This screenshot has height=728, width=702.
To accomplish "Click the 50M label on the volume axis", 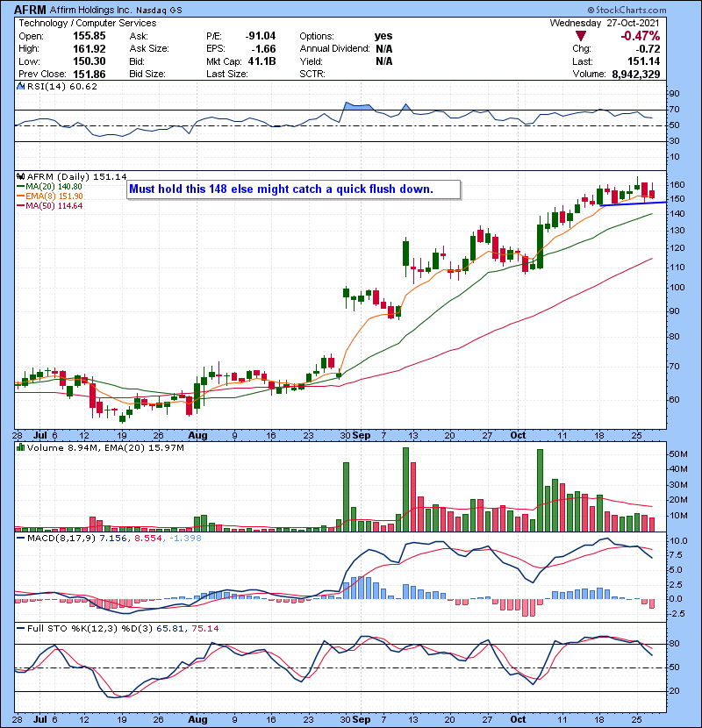I will point(677,454).
